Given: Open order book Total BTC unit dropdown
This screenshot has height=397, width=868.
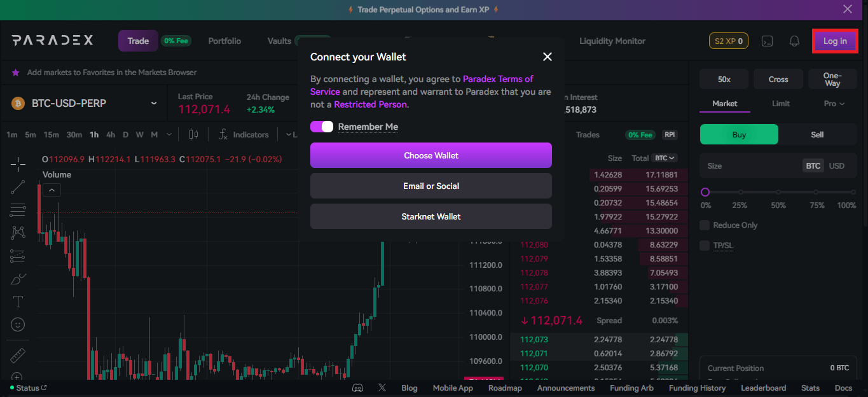Looking at the screenshot, I should pos(665,158).
